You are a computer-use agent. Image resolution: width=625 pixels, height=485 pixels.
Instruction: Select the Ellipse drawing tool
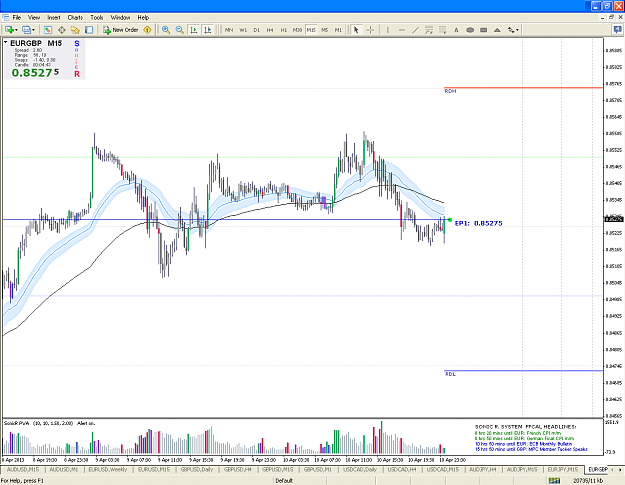[x=470, y=30]
